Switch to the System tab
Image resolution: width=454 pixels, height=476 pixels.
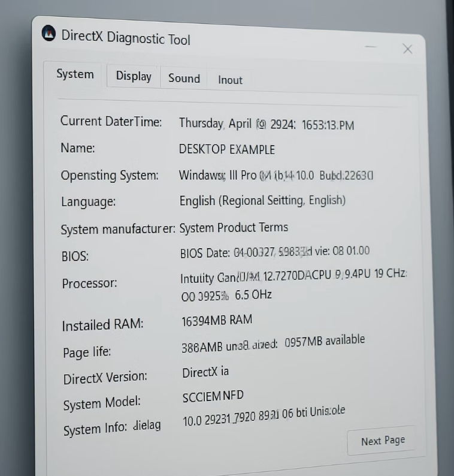click(x=75, y=74)
